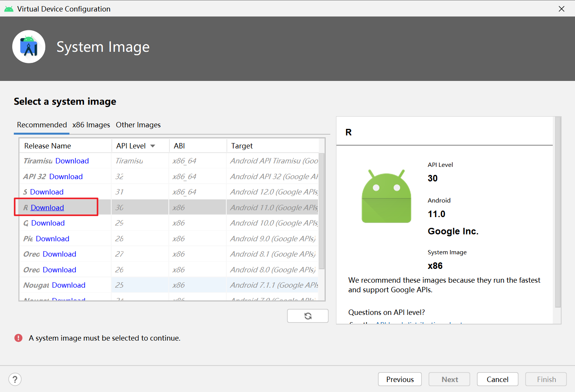Click the Release Name column header
575x392 pixels.
pos(66,146)
